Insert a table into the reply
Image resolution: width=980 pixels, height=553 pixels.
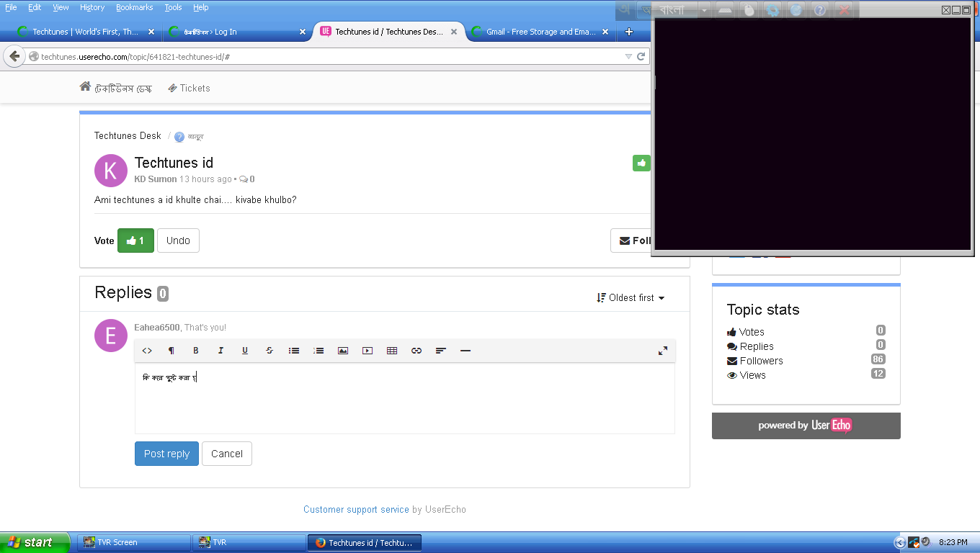[x=392, y=351]
